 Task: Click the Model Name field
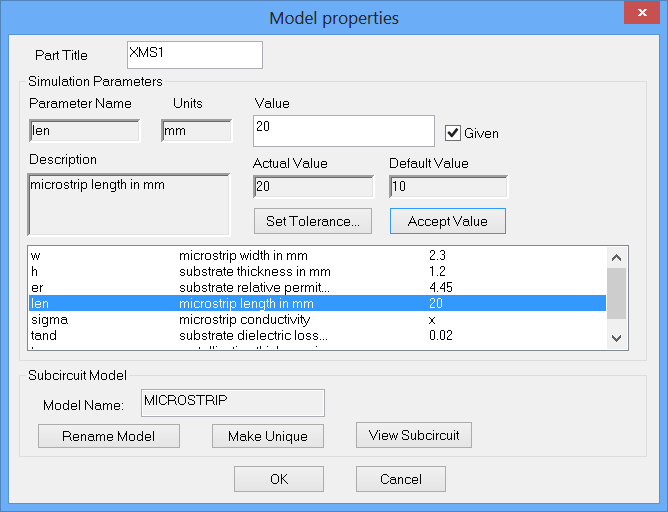click(232, 402)
